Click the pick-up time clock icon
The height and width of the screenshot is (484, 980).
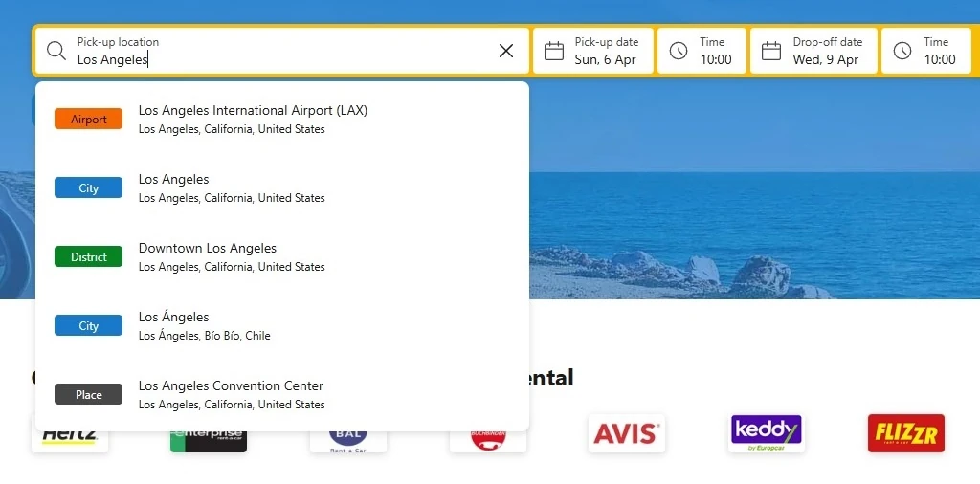pyautogui.click(x=679, y=51)
